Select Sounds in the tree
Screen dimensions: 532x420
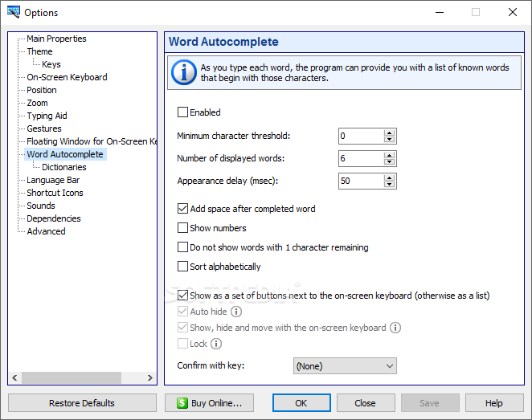41,206
